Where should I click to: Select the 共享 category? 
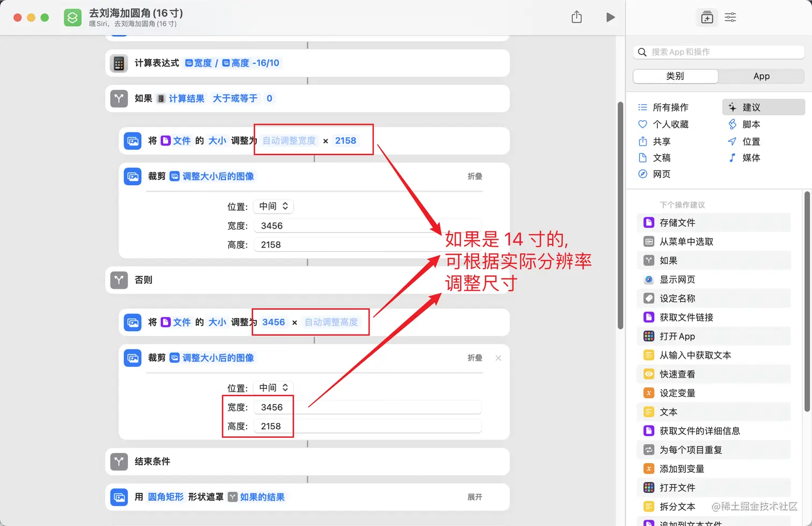[x=655, y=141]
